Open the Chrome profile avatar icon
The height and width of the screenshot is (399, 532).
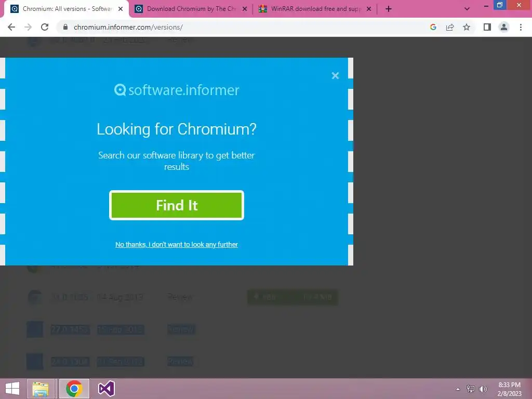tap(504, 27)
